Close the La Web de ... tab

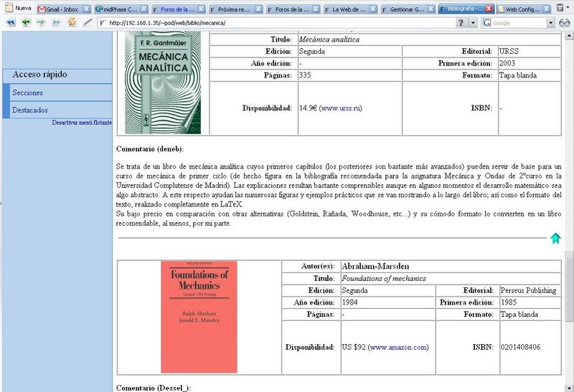[x=373, y=9]
